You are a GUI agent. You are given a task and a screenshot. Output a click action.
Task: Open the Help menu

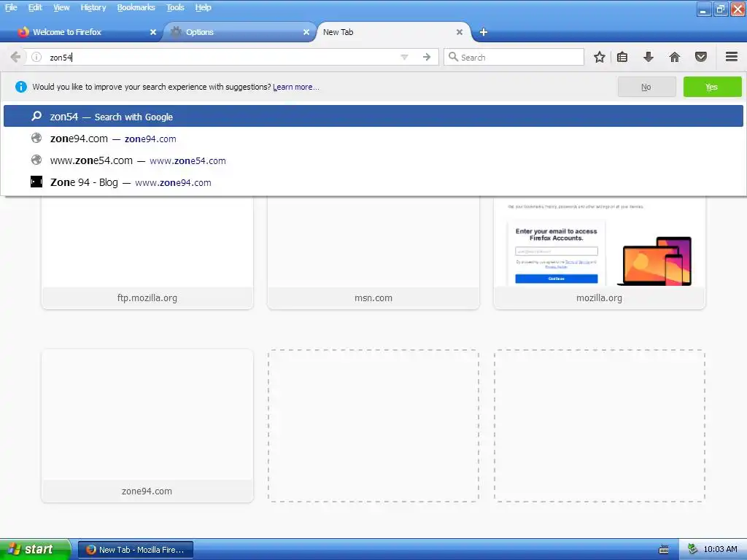pyautogui.click(x=204, y=7)
